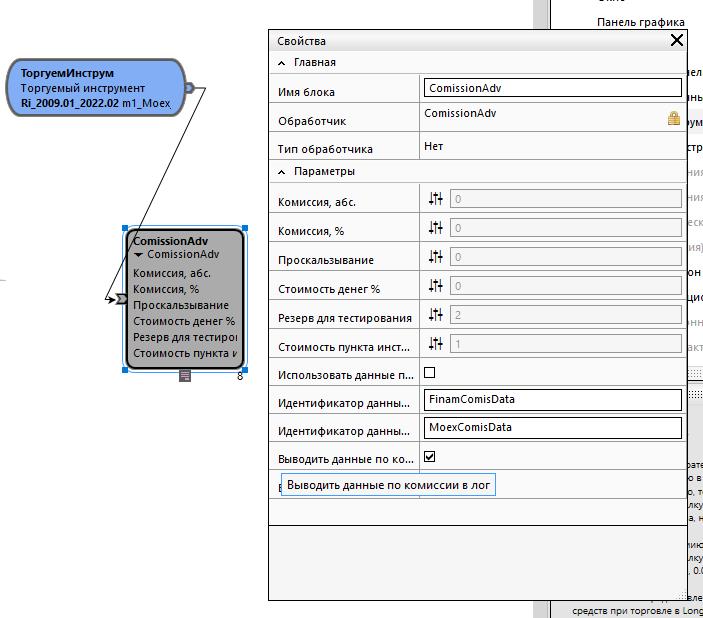Click the input port arrow of ComissionAdv block
Screen dimensions: 703x618
point(120,298)
